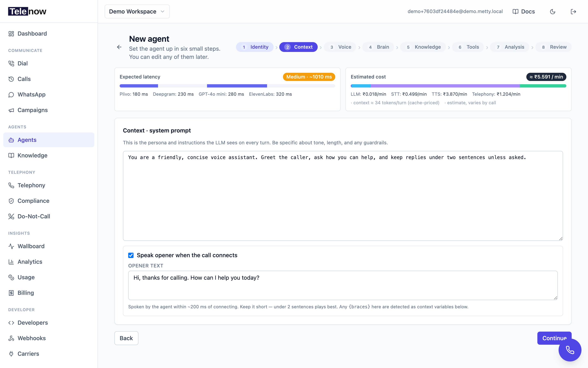Expand the Demo Workspace dropdown
This screenshot has width=588, height=368.
pos(137,11)
